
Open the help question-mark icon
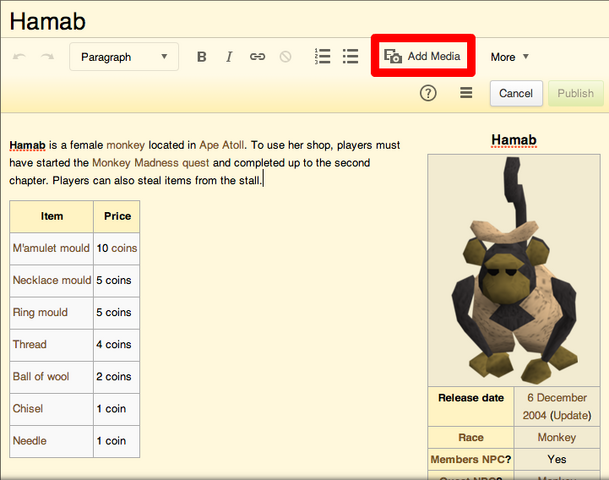click(428, 93)
